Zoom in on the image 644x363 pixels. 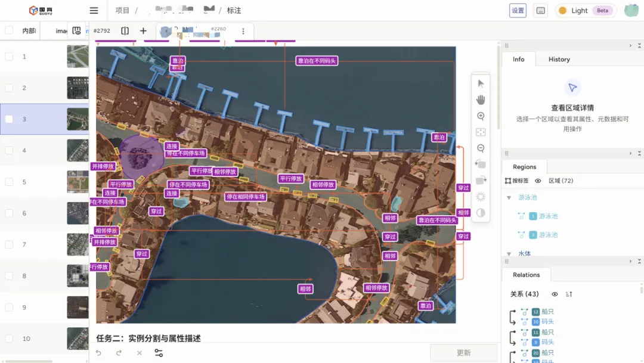[481, 116]
